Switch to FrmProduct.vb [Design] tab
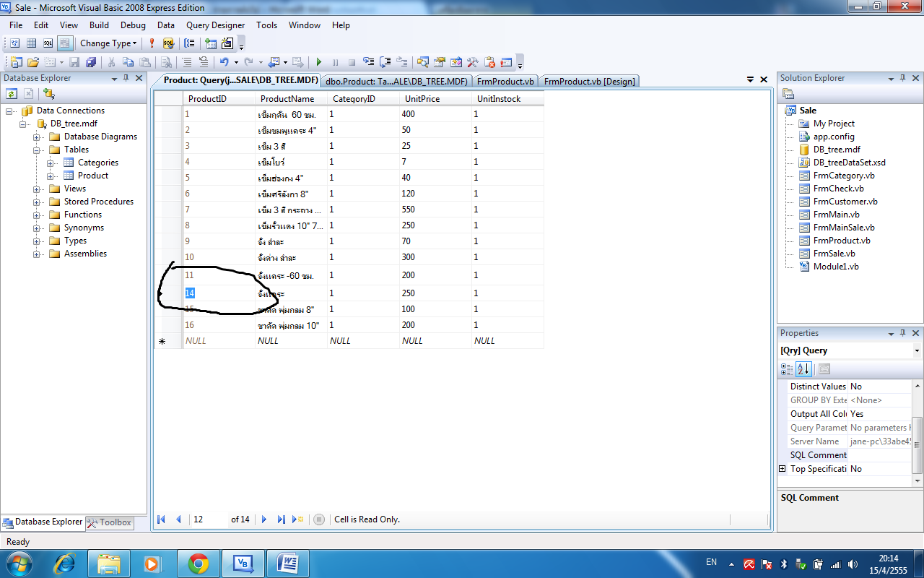This screenshot has height=578, width=924. tap(589, 81)
